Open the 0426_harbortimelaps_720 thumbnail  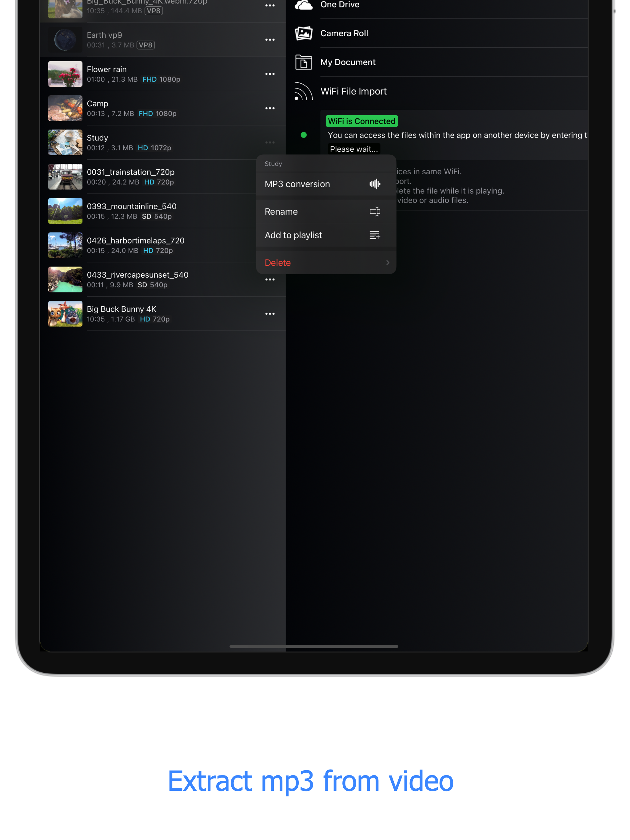(x=65, y=245)
